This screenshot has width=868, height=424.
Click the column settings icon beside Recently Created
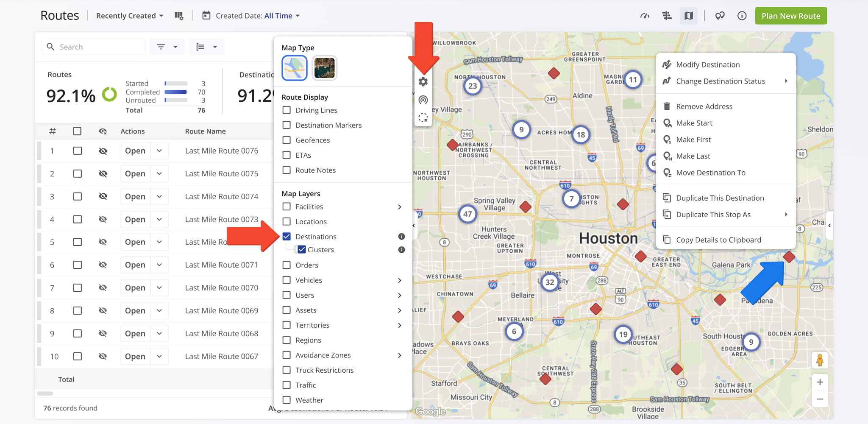pos(179,16)
